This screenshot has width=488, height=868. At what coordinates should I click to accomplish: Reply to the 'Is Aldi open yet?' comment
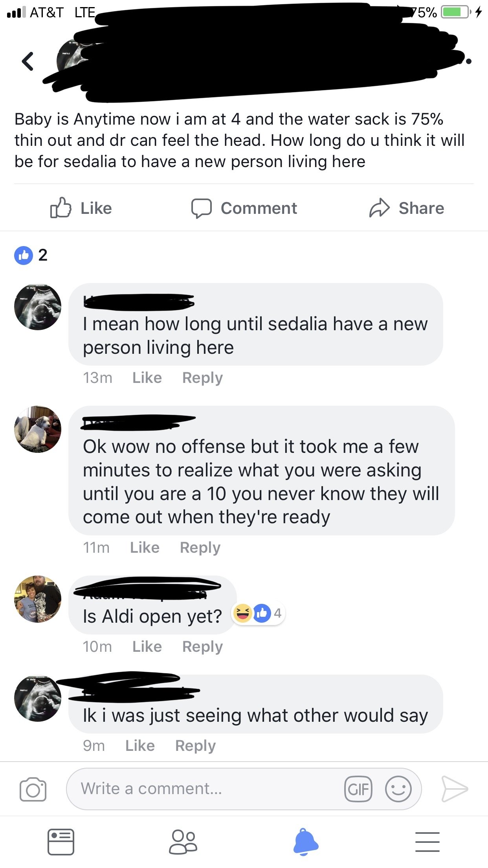[202, 647]
